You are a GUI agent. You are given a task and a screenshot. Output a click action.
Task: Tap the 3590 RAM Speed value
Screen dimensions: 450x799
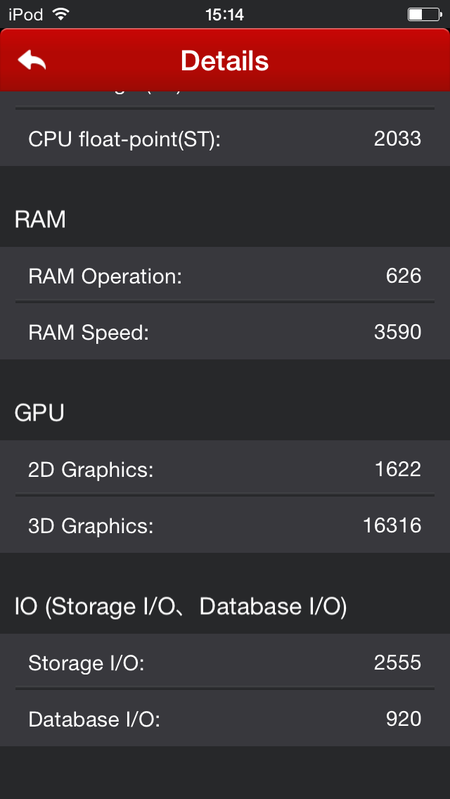(x=398, y=332)
